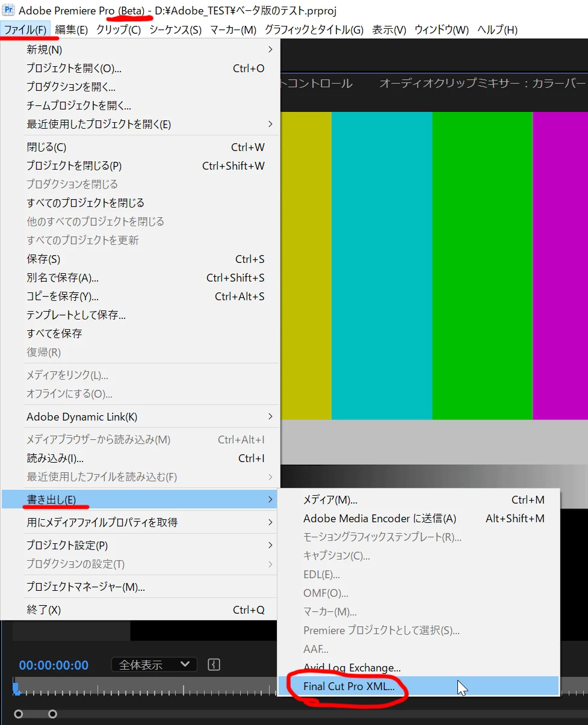Choose Avid Log Exchange...

point(419,667)
